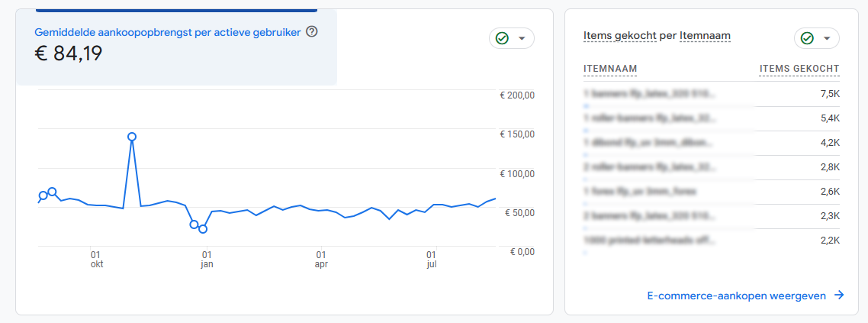The width and height of the screenshot is (868, 323).
Task: Click the green checkmark in Items gekocht card
Action: click(x=807, y=38)
